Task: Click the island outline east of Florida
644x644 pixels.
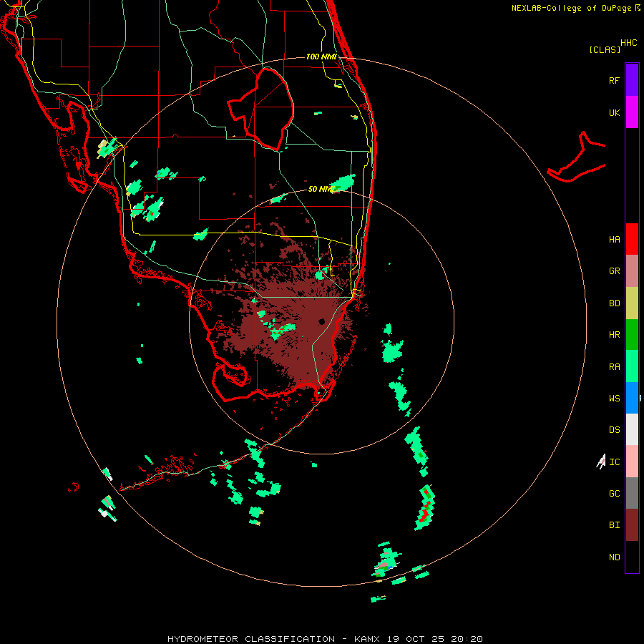Action: [x=577, y=157]
